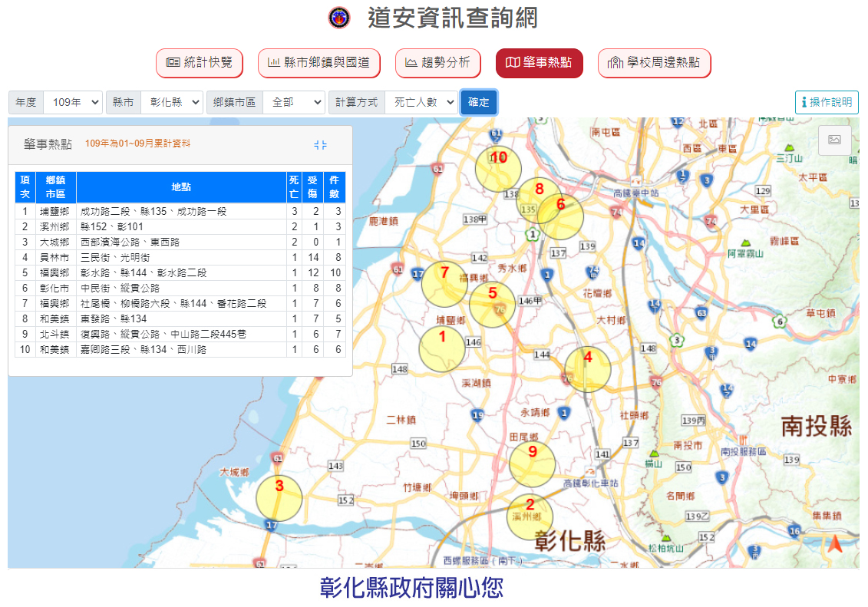Click the orange north arrow compass icon
Viewport: 868px width, 607px height.
[834, 543]
